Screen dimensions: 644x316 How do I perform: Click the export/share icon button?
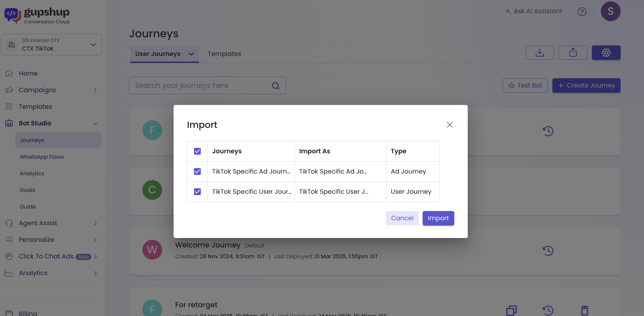[x=573, y=53]
